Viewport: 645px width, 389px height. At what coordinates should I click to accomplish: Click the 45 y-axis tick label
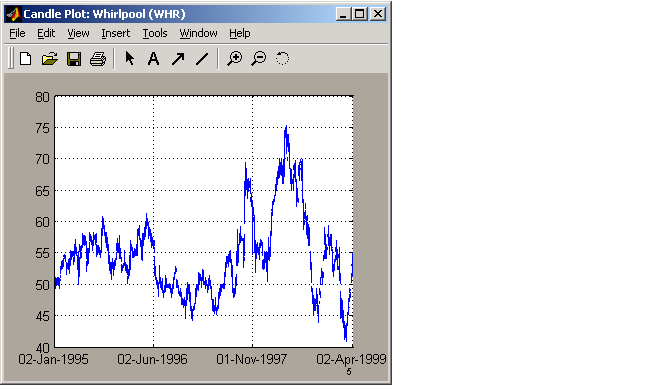[42, 316]
